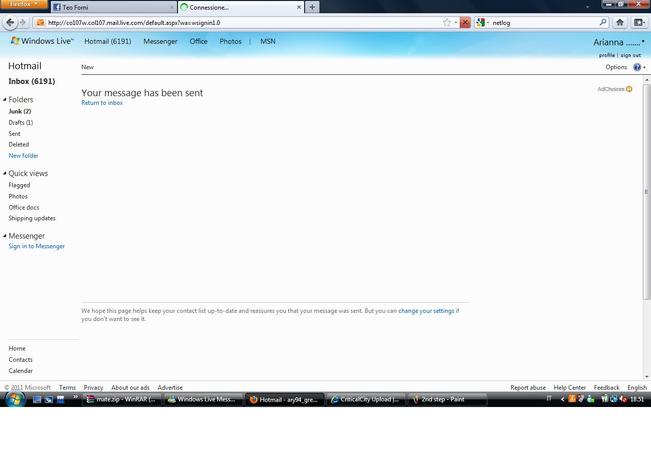Go to MSN from the header
651x466 pixels.
coord(268,41)
